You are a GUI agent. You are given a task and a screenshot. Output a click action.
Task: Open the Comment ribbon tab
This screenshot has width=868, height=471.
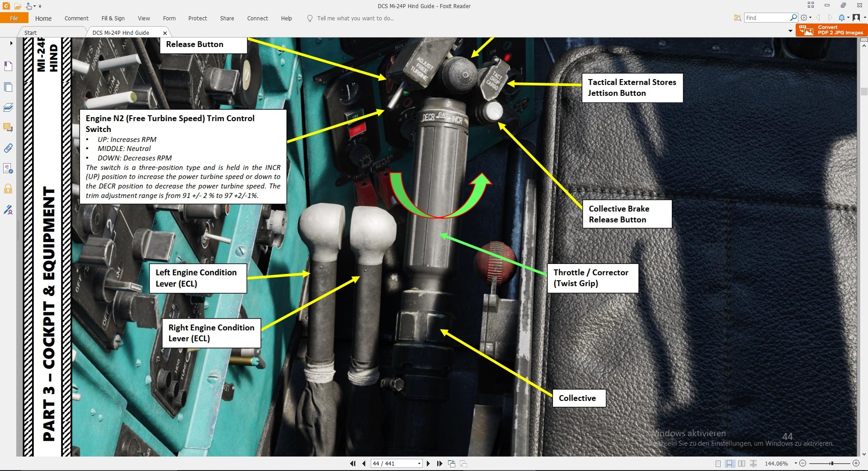point(76,18)
